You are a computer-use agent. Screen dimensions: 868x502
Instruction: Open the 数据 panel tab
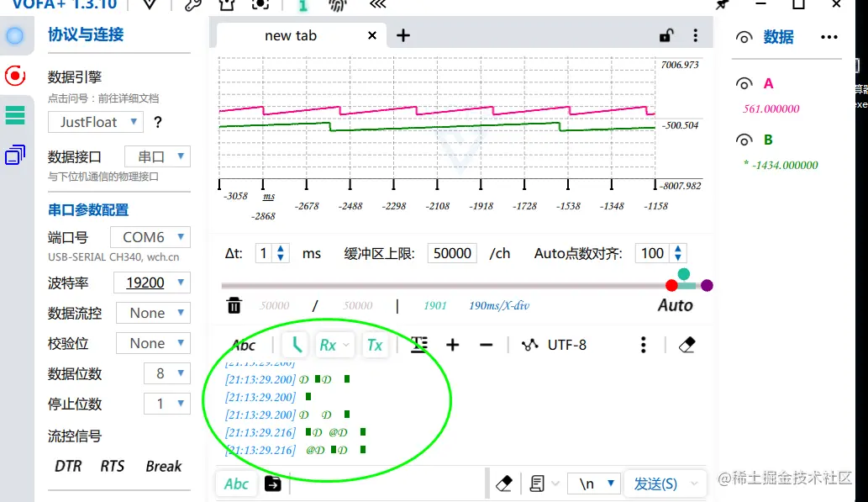tap(778, 37)
